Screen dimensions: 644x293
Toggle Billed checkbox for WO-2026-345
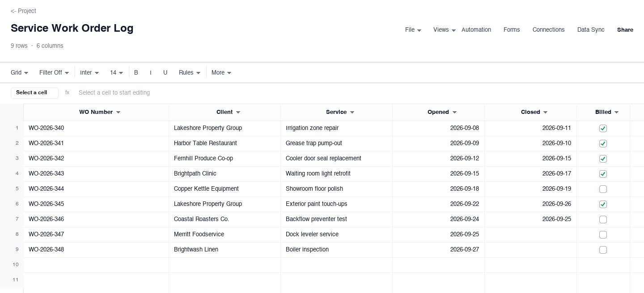[603, 204]
